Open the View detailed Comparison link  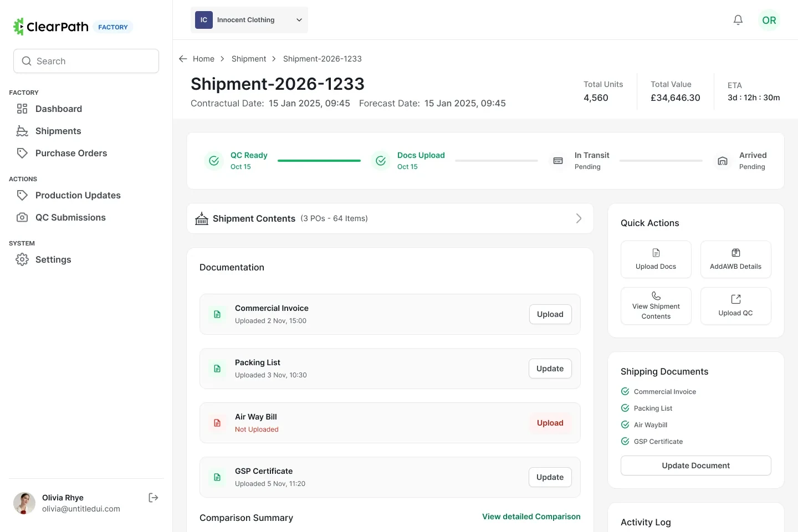coord(531,516)
